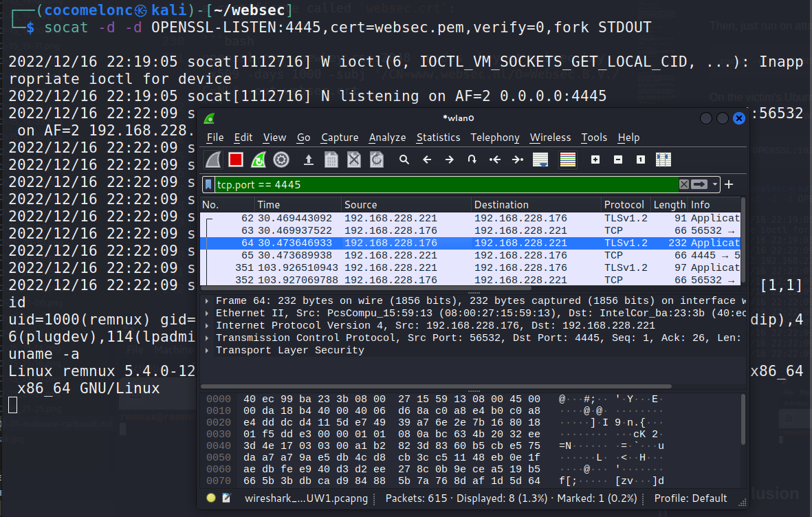Expand the Frame 64 detail row
The height and width of the screenshot is (517, 812).
[x=207, y=301]
